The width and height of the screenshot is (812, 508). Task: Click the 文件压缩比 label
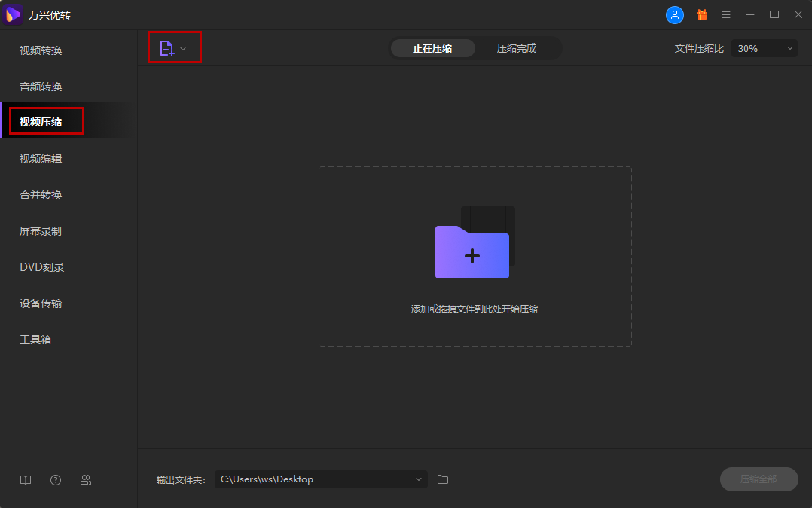[x=699, y=49]
